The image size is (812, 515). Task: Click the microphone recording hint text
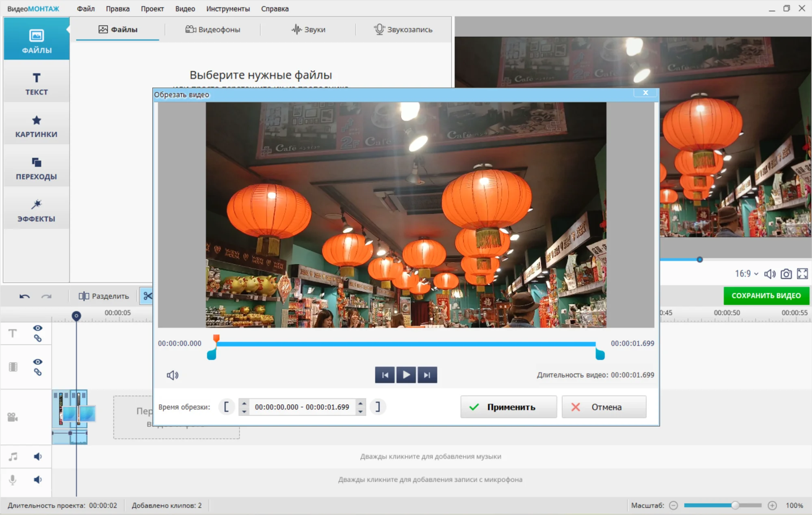pyautogui.click(x=431, y=480)
